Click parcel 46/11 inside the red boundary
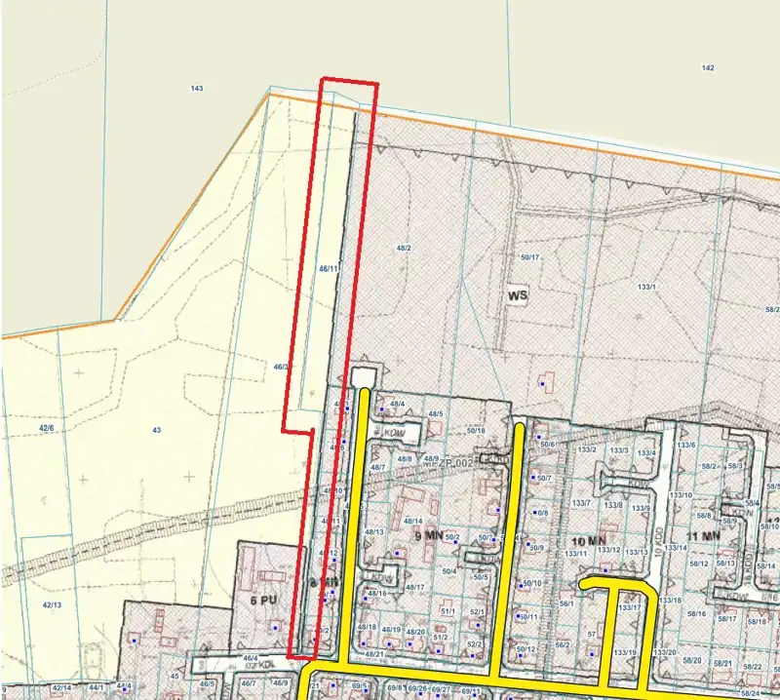This screenshot has height=700, width=780. coord(329,268)
